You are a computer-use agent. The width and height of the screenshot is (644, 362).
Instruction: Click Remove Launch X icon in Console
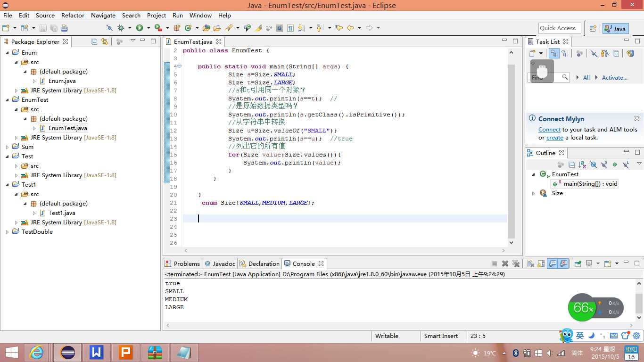click(505, 264)
